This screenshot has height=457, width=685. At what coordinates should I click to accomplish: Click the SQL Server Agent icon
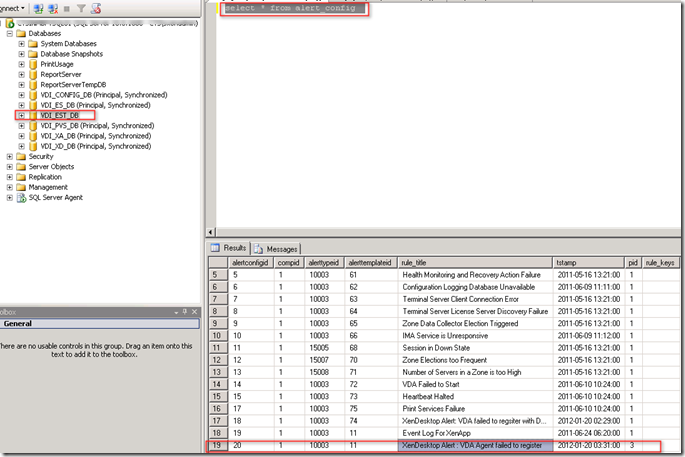click(x=21, y=198)
